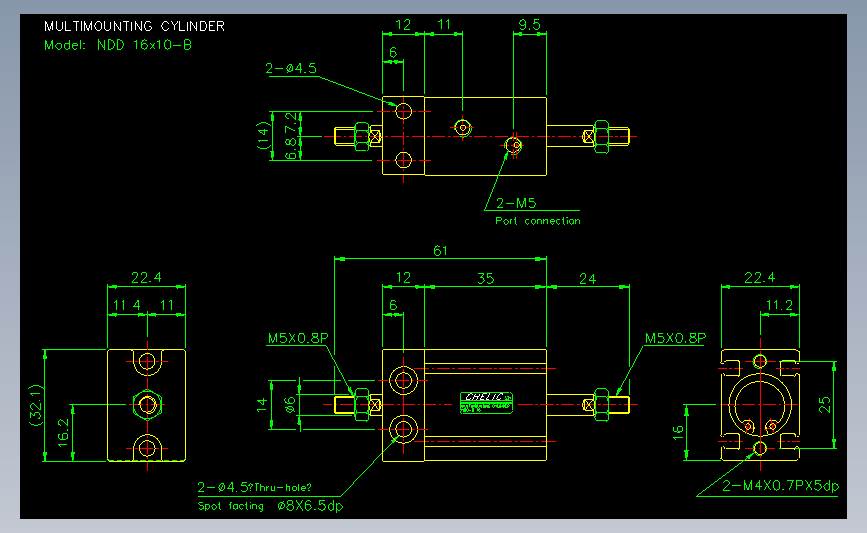
Task: Select the (32.1) height dimension
Action: pos(35,405)
